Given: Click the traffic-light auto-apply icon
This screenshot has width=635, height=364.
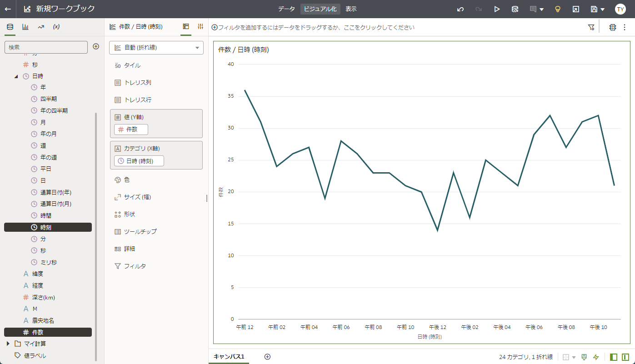Looking at the screenshot, I should (613, 27).
